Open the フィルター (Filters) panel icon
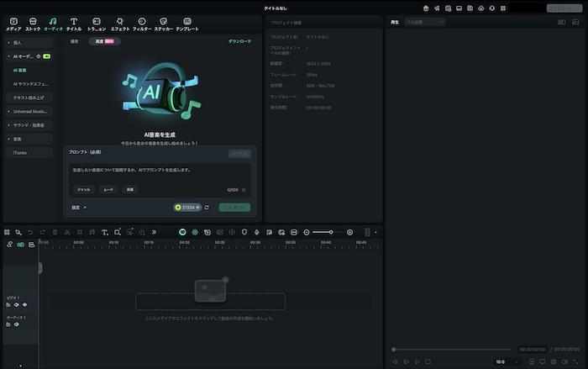Image resolution: width=588 pixels, height=369 pixels. coord(141,24)
